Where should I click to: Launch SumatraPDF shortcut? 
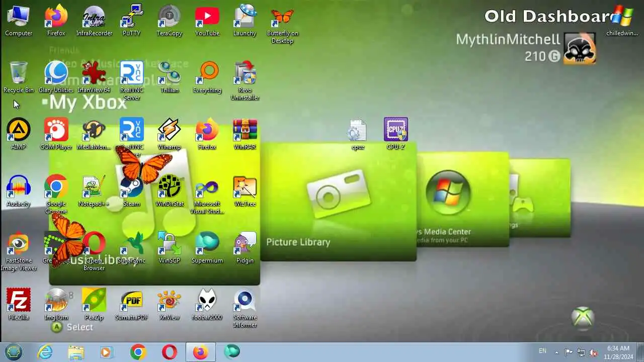point(131,305)
